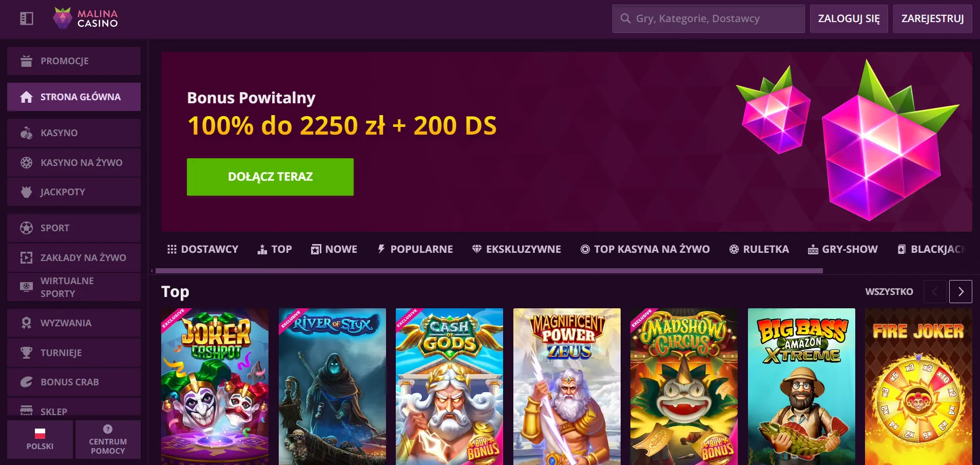Open the Sport section

tap(74, 228)
